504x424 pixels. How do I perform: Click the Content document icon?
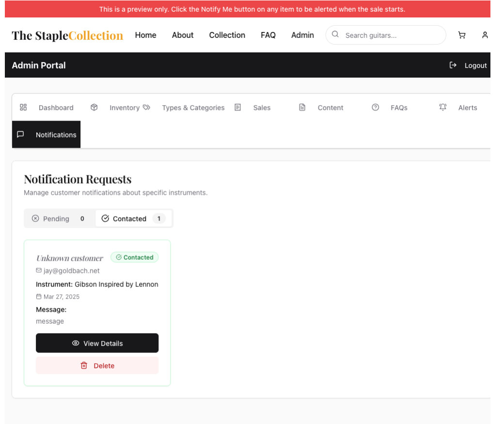point(302,108)
